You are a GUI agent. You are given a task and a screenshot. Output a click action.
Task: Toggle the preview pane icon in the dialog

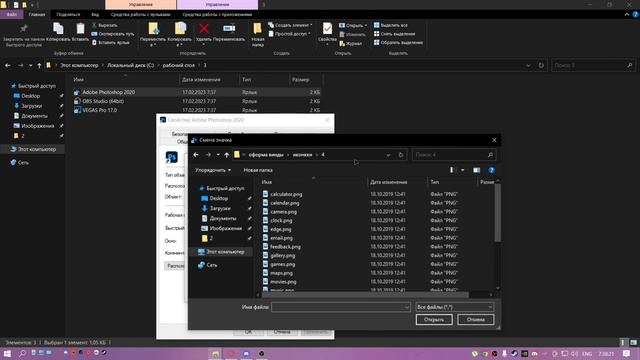tap(476, 170)
